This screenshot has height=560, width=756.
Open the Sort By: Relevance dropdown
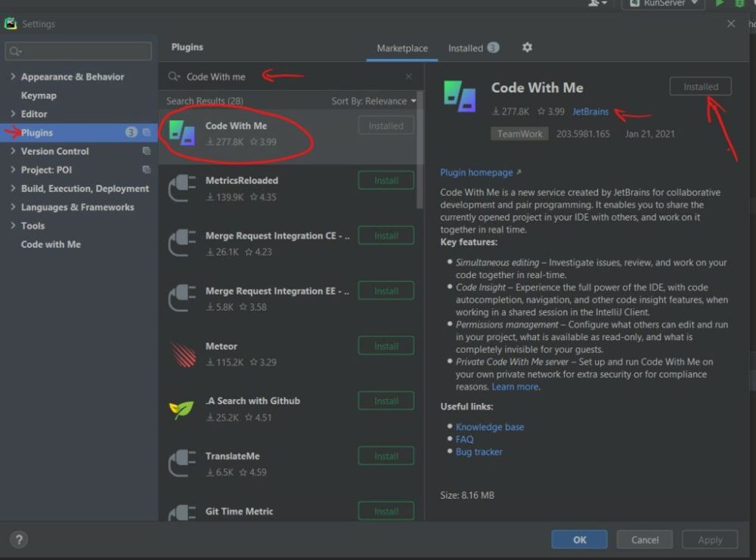point(373,101)
